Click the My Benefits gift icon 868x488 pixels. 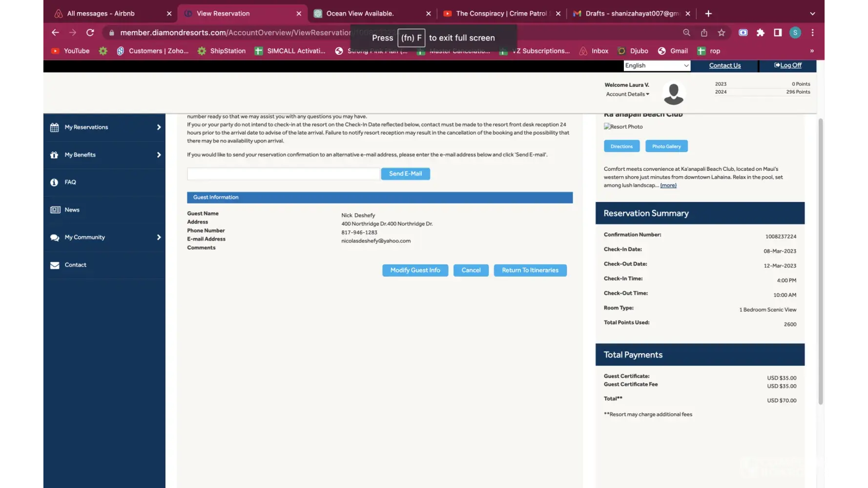pyautogui.click(x=54, y=155)
